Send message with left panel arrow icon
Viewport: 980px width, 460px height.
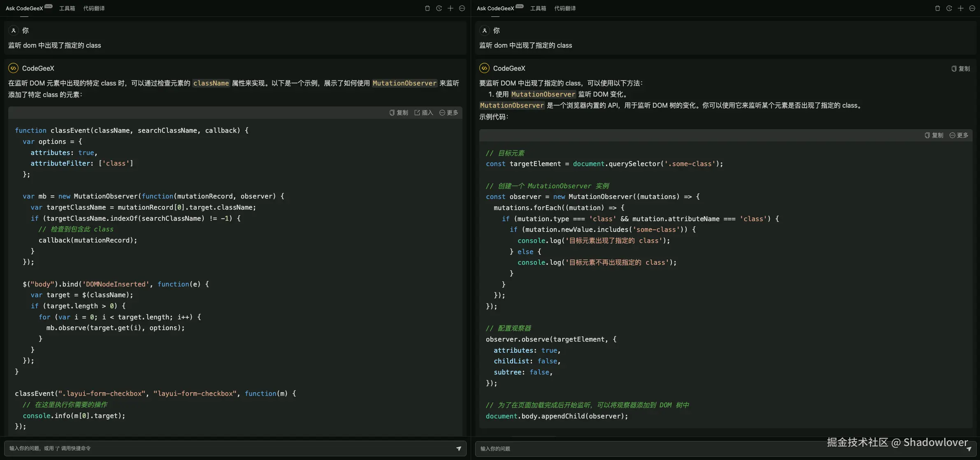(x=459, y=448)
